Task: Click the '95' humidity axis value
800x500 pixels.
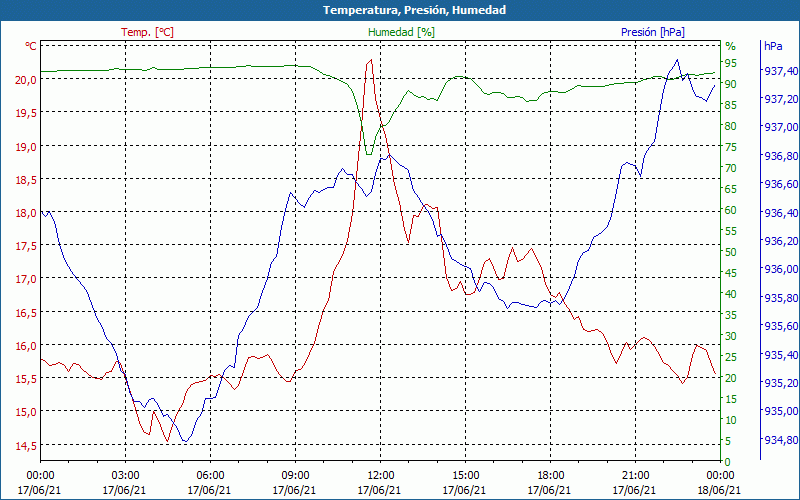Action: 731,63
